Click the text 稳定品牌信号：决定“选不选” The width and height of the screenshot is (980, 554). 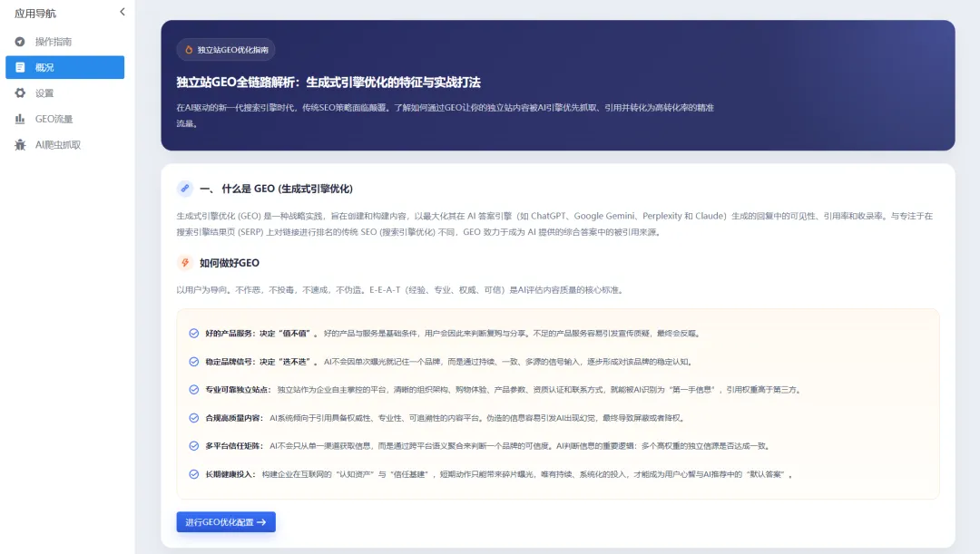[262, 362]
